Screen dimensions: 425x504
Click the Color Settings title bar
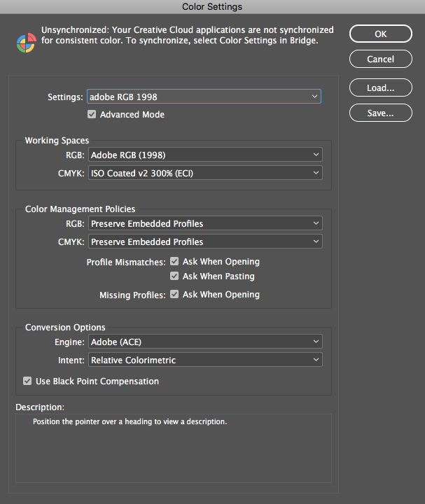click(x=213, y=7)
